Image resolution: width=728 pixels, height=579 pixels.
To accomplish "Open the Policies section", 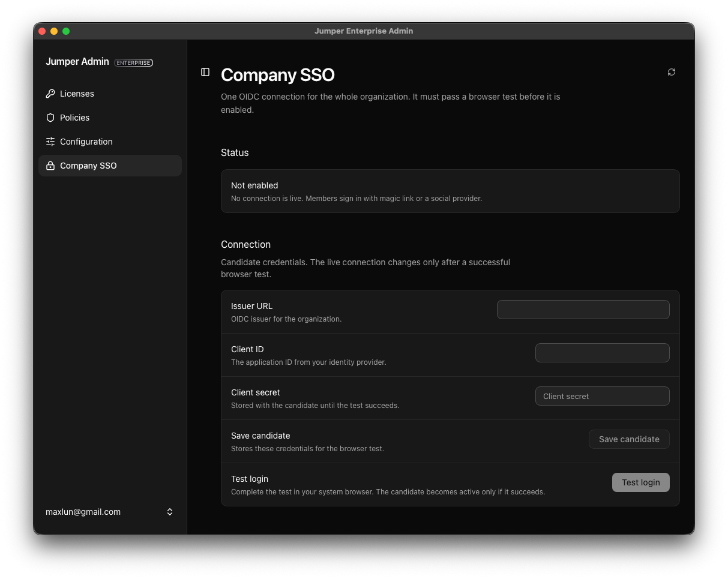I will click(110, 118).
